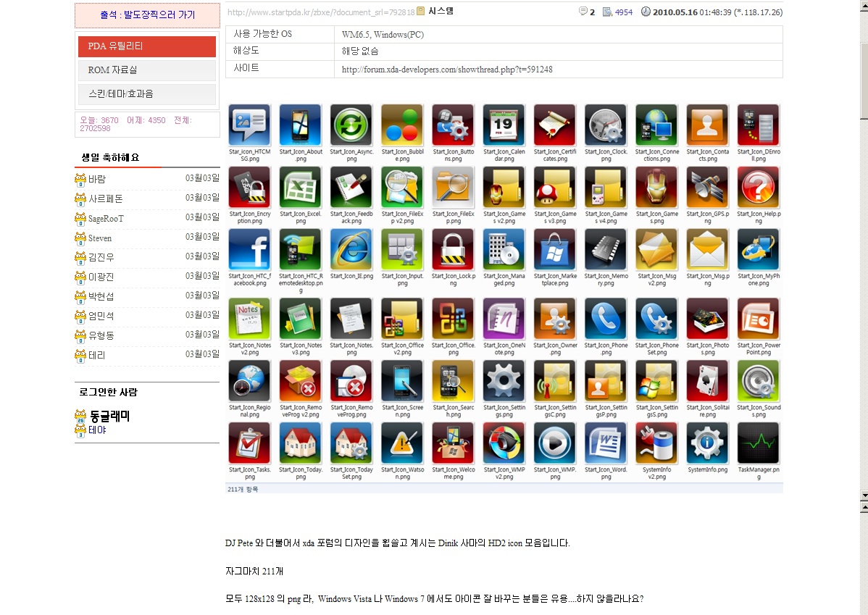Screen dimensions: 868x615
Task: Click the startpda.kr document URL link
Action: tap(321, 12)
